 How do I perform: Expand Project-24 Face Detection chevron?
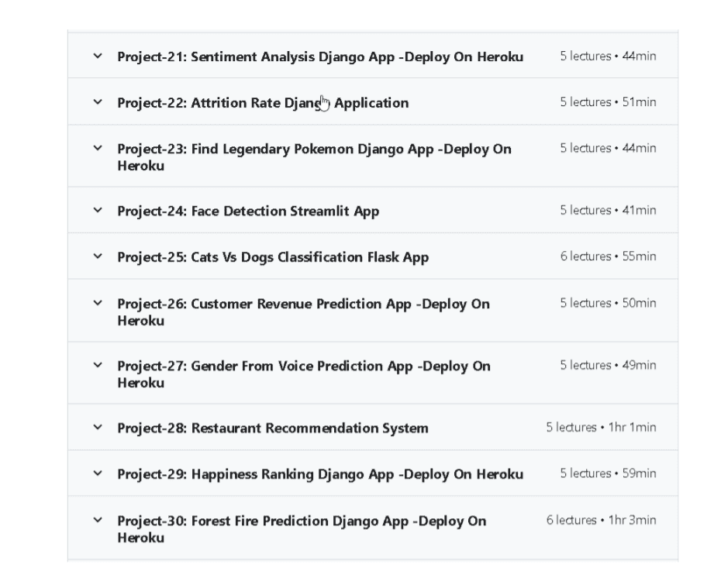[98, 210]
